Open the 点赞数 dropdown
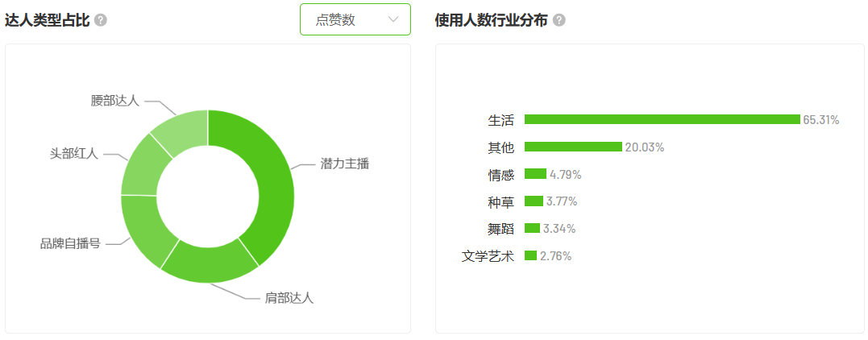This screenshot has height=340, width=868. tap(355, 19)
